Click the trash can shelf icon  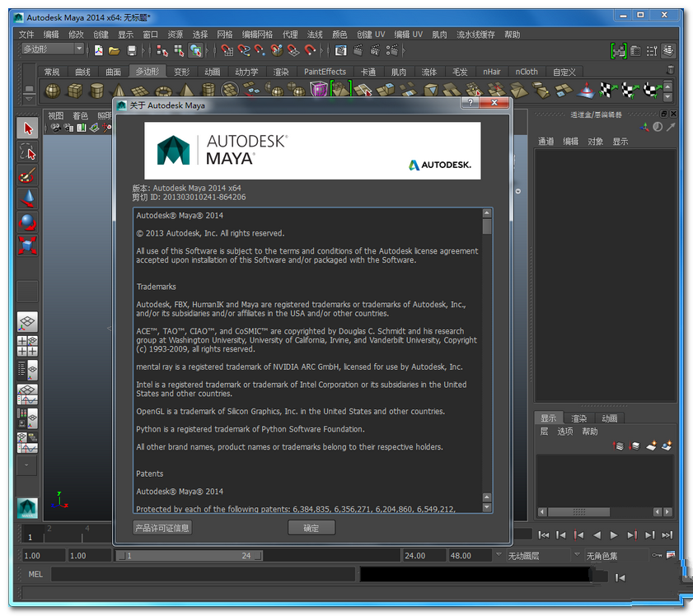671,70
